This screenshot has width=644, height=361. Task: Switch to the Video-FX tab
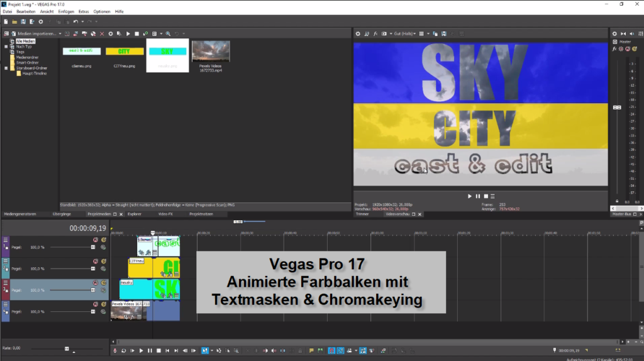[x=165, y=214]
